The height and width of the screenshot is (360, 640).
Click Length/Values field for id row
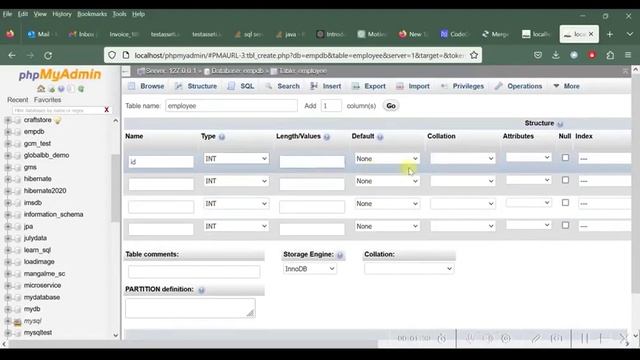pyautogui.click(x=312, y=162)
